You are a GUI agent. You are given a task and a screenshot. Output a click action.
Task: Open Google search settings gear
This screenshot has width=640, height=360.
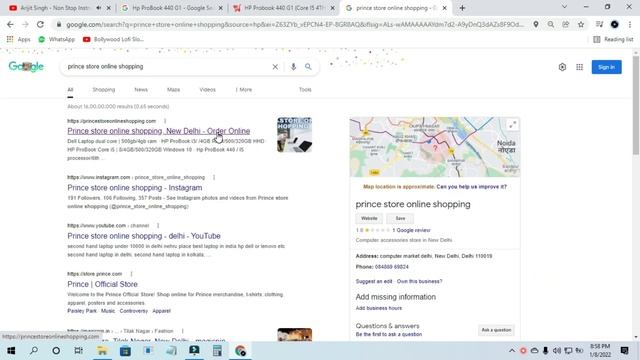point(562,67)
